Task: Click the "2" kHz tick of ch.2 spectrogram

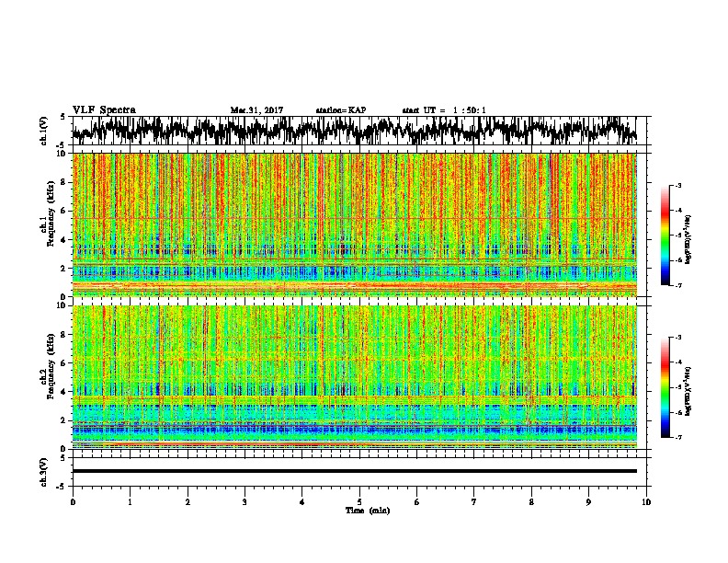Action: point(64,420)
